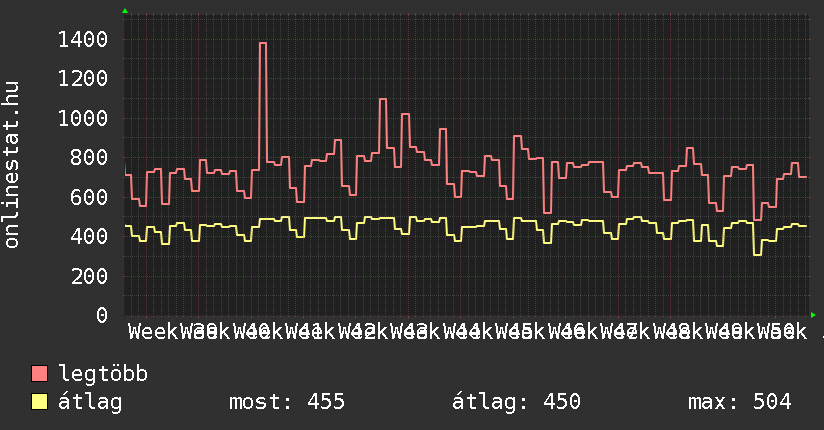Click the 800 y-axis label
Image resolution: width=824 pixels, height=430 pixels.
(90, 158)
